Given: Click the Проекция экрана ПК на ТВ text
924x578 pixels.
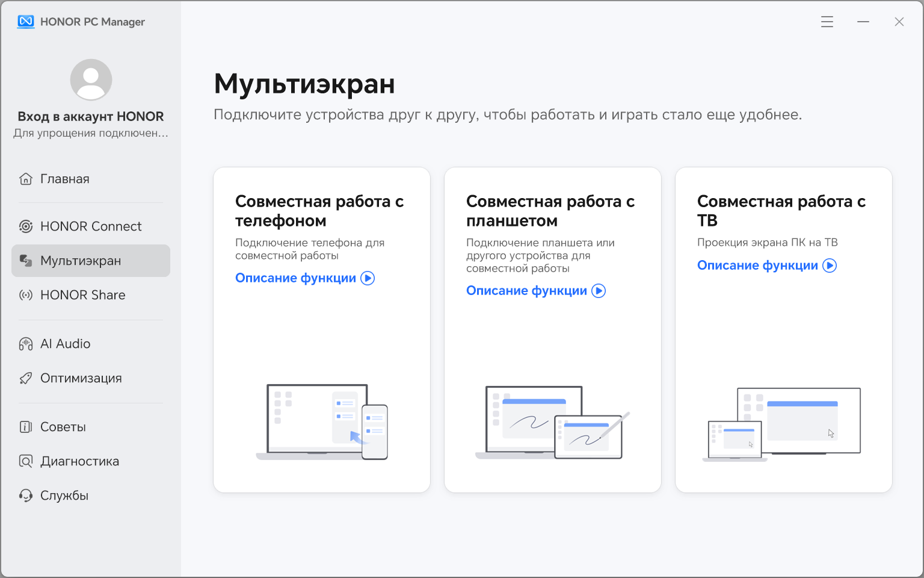Looking at the screenshot, I should (x=768, y=243).
